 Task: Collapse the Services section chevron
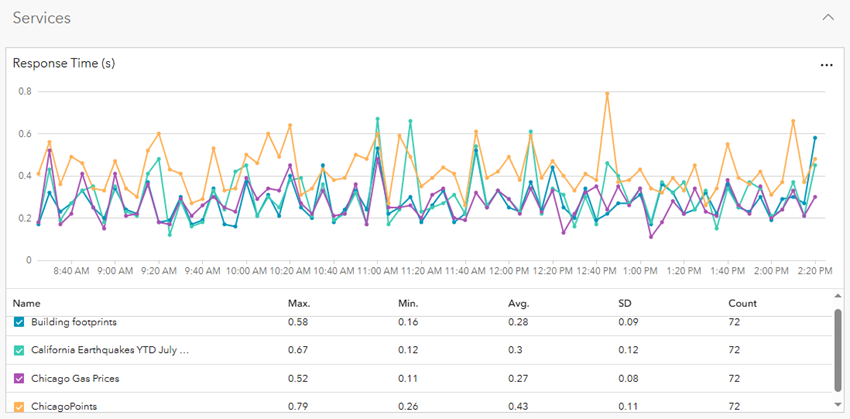[x=826, y=17]
